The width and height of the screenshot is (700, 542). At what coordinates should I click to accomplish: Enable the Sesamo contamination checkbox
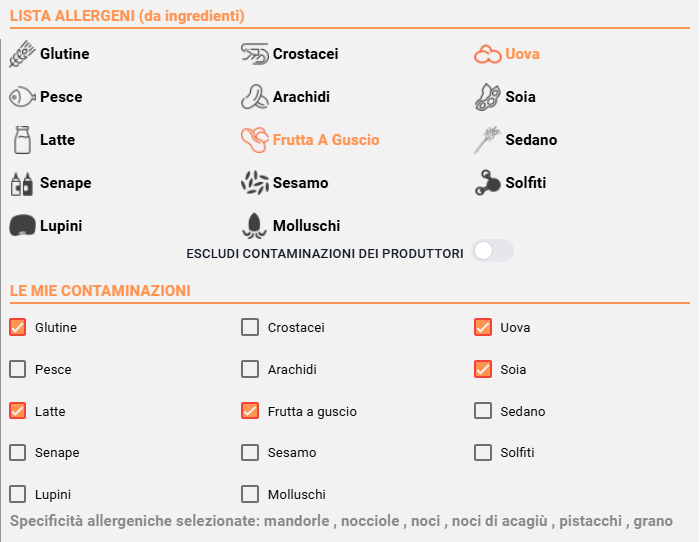250,452
